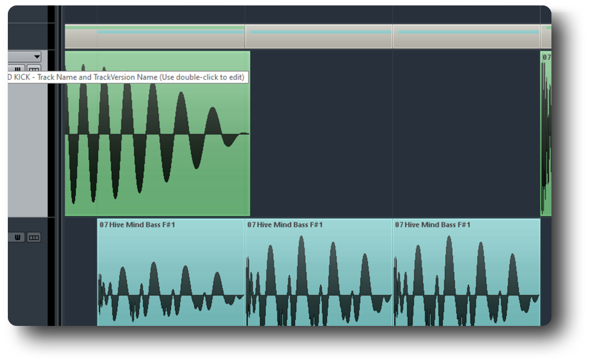The image size is (598, 364).
Task: Click the divider between track list and arrangement
Action: click(x=58, y=181)
